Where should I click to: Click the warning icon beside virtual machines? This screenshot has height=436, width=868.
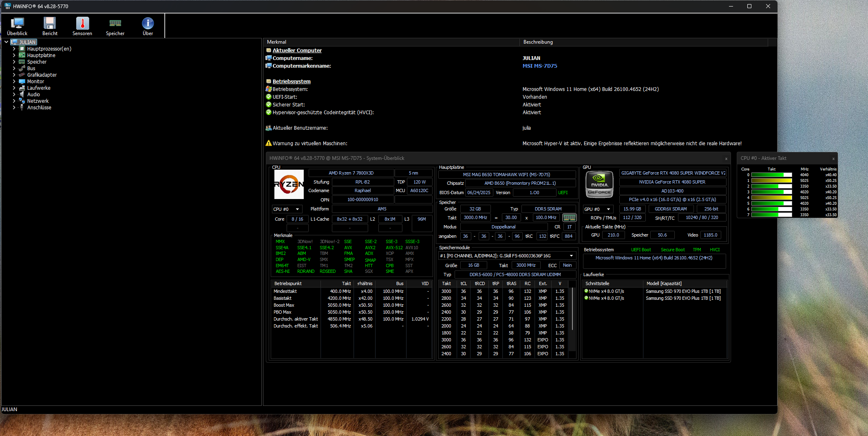269,143
